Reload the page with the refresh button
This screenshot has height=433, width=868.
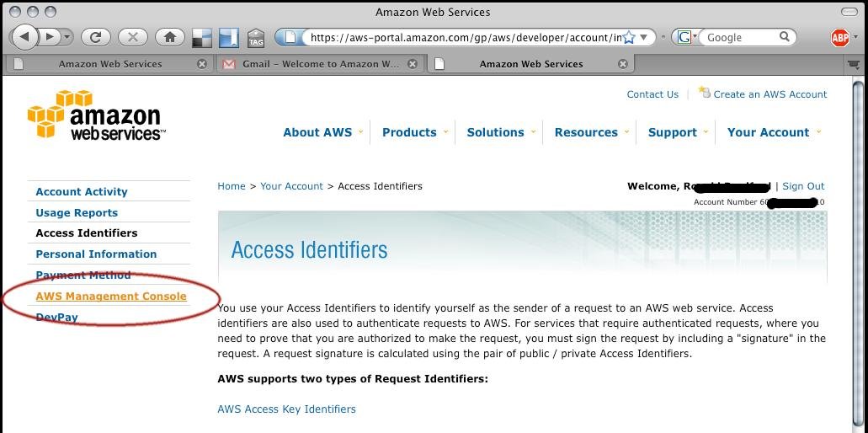[96, 37]
